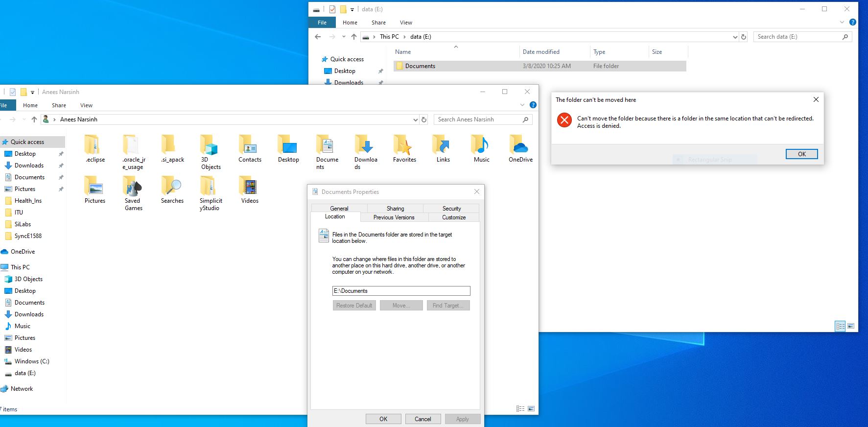This screenshot has width=868, height=427.
Task: Open the Customize tab
Action: coord(454,217)
